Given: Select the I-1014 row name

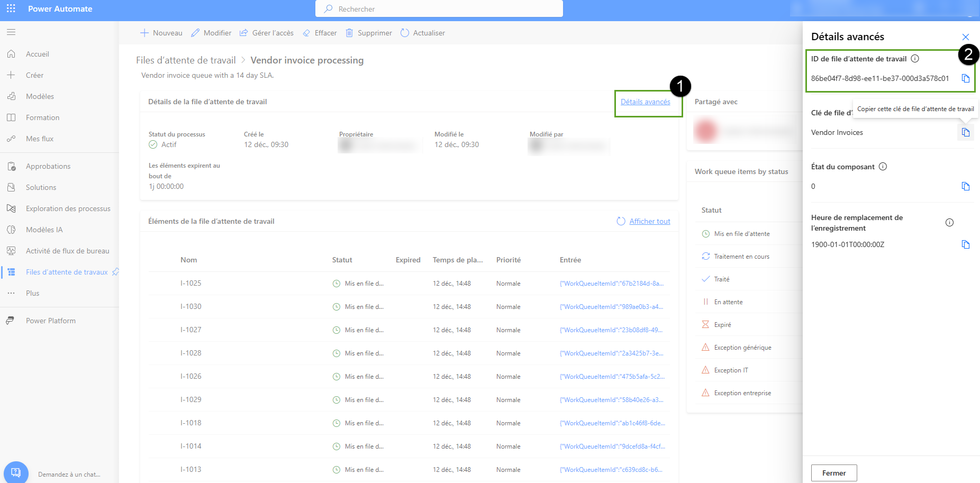Looking at the screenshot, I should (190, 446).
